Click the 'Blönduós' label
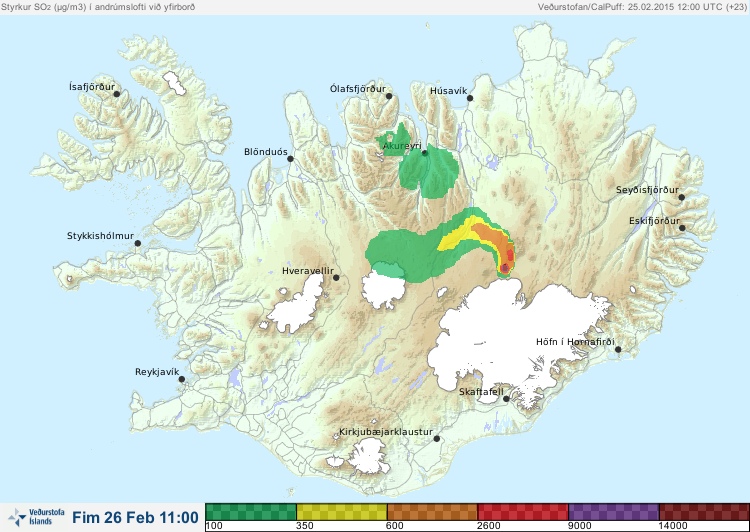This screenshot has width=750, height=532. coord(266,152)
